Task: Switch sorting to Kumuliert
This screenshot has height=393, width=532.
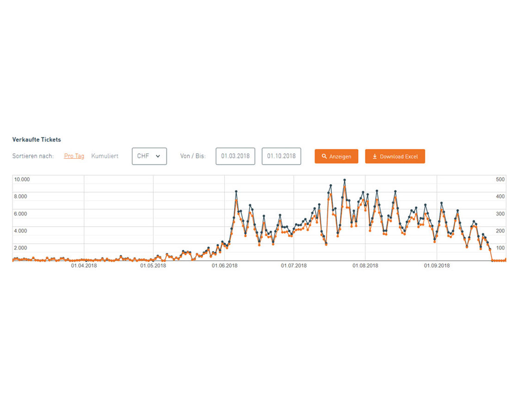Action: point(105,156)
